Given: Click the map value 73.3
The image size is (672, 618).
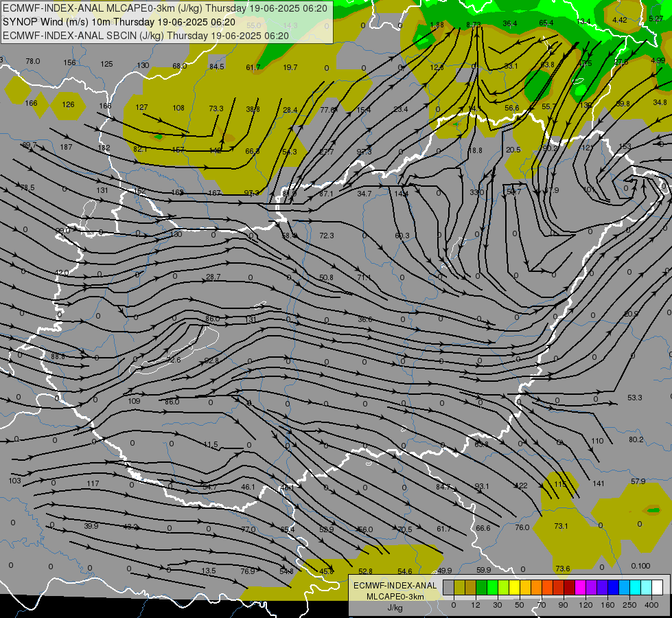Looking at the screenshot, I should pyautogui.click(x=216, y=108).
